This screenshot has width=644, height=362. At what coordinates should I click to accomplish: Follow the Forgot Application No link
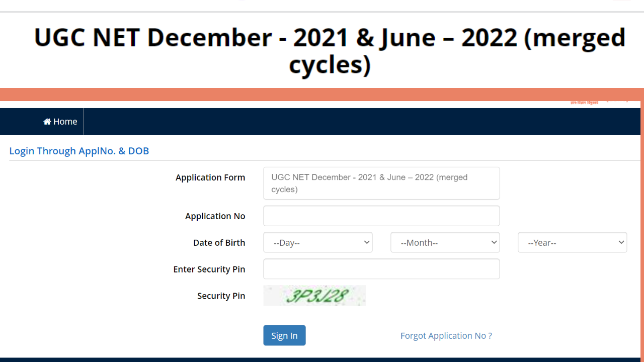446,336
